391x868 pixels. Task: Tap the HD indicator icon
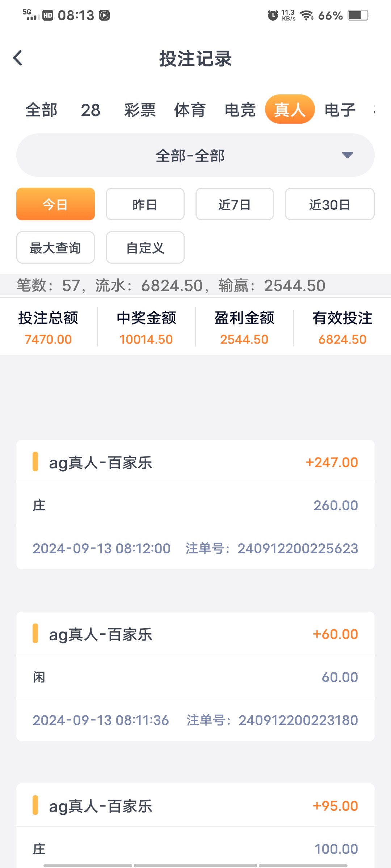click(x=48, y=15)
